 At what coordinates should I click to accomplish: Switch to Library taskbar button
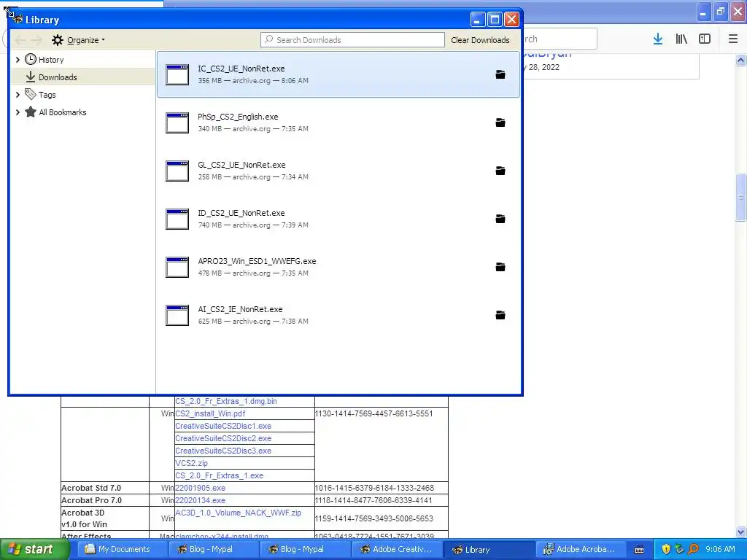coord(488,550)
